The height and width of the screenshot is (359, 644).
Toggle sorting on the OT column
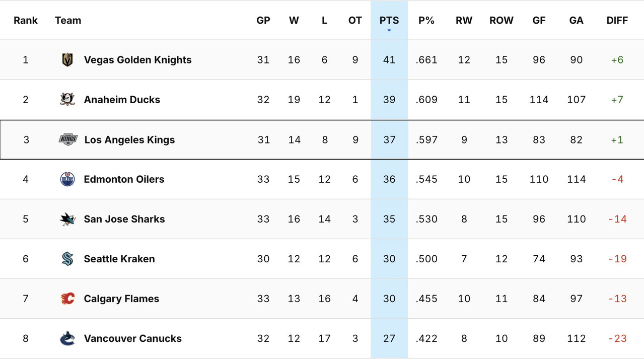[x=355, y=20]
